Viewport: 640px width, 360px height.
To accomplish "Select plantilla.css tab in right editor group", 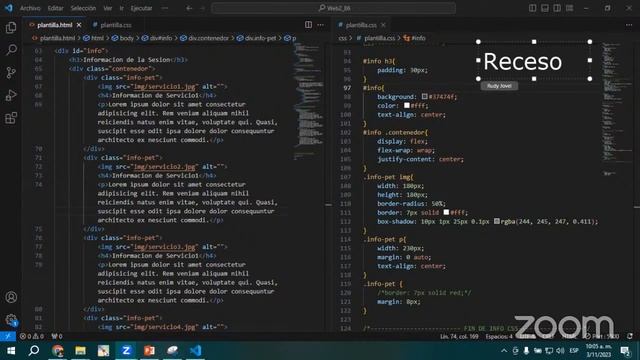I will 361,25.
